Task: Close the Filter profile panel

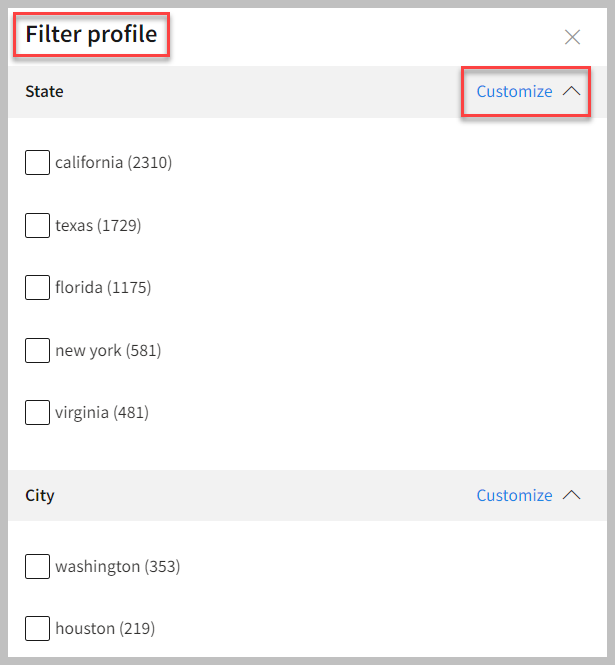Action: 572,37
